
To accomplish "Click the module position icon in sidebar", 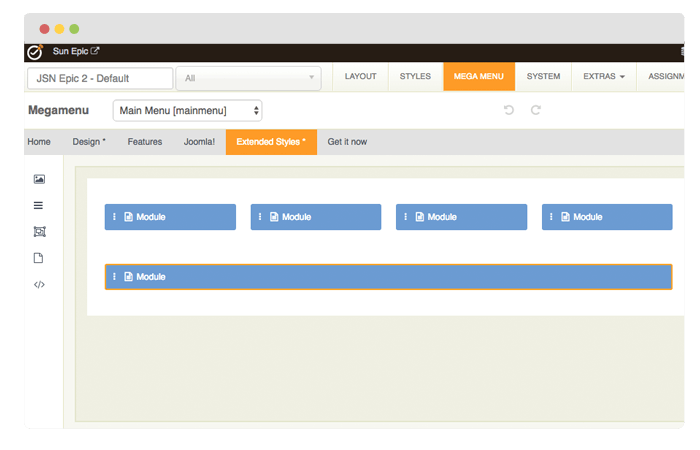I will [x=39, y=231].
